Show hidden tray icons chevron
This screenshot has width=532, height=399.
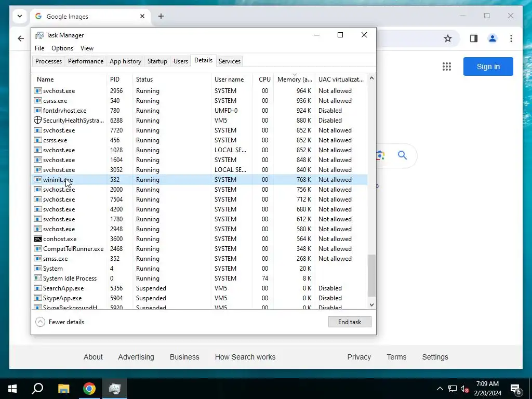[440, 389]
